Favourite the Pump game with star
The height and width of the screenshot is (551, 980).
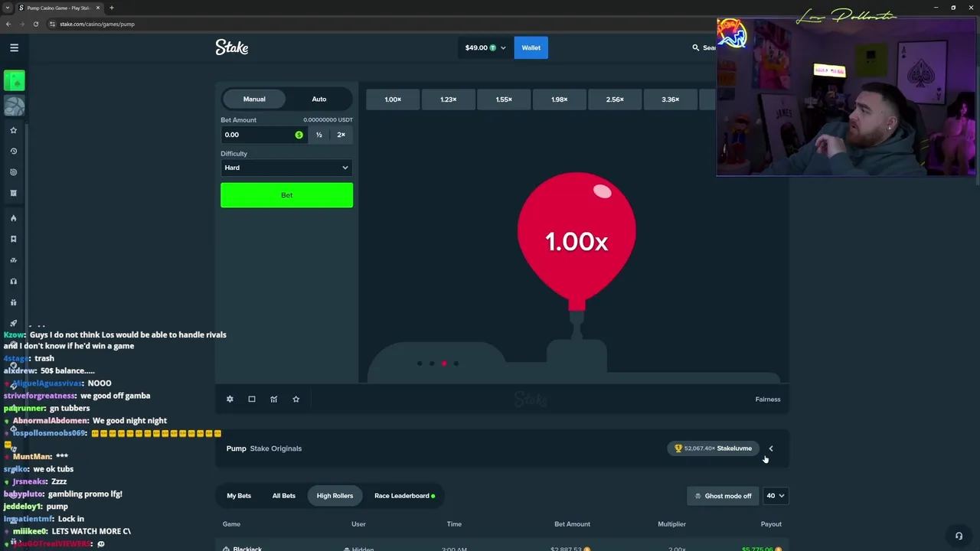296,399
